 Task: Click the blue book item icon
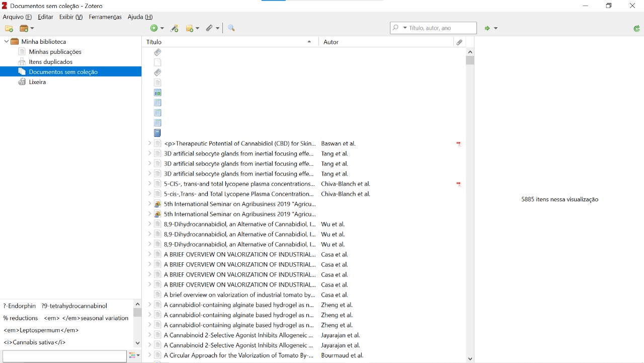click(x=157, y=133)
